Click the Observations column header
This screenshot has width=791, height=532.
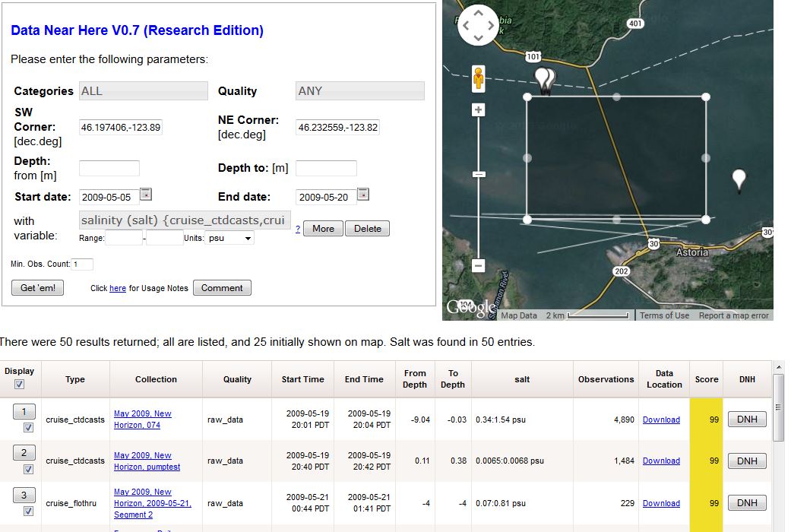click(606, 379)
